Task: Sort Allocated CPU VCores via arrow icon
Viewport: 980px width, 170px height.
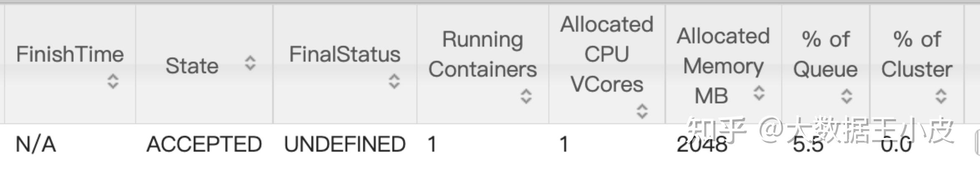Action: pos(642,111)
